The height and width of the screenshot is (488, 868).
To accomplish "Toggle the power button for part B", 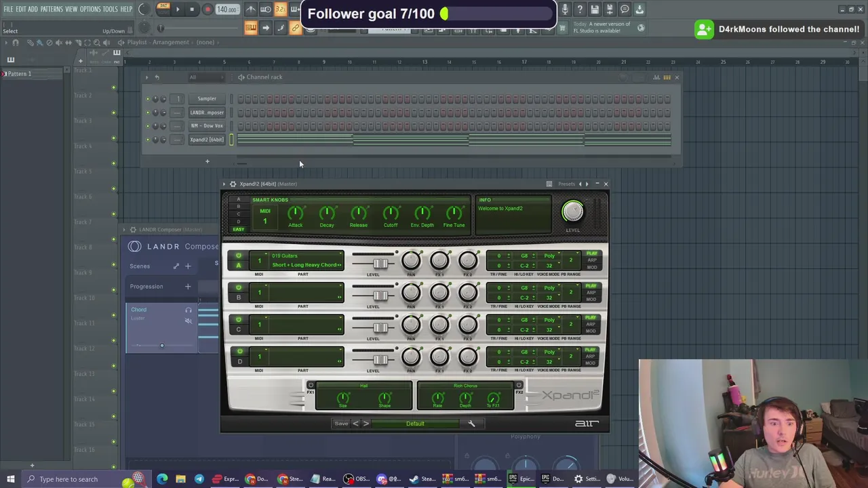I will pyautogui.click(x=238, y=287).
